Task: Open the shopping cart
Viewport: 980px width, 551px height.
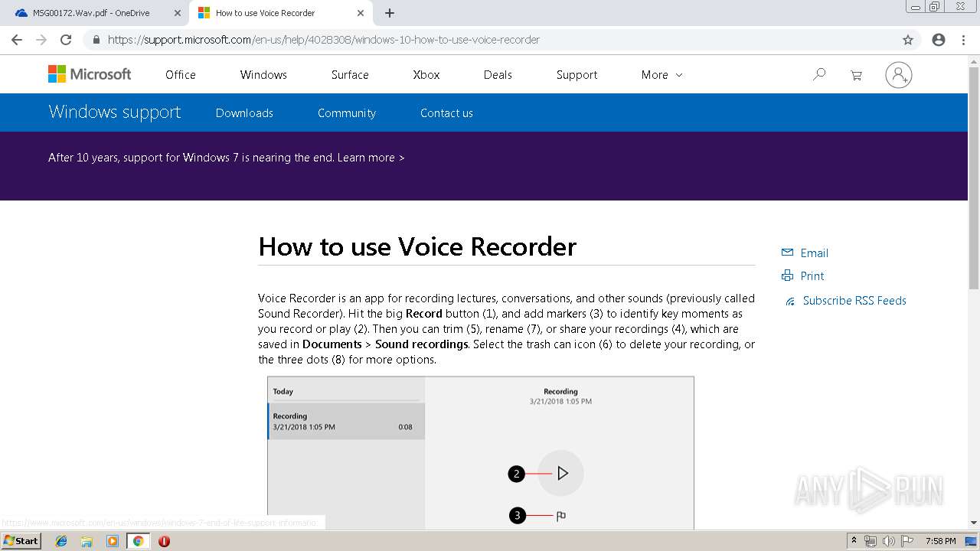Action: tap(856, 75)
